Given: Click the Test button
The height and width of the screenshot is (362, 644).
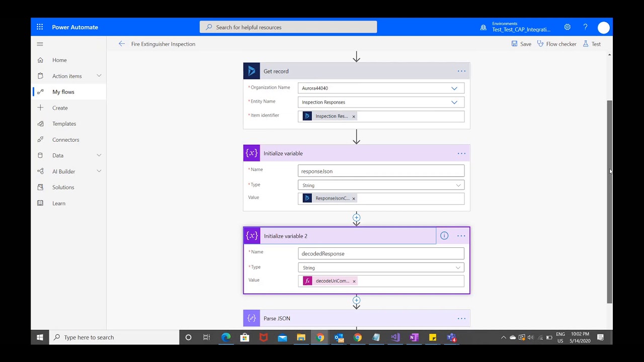Looking at the screenshot, I should (x=592, y=44).
